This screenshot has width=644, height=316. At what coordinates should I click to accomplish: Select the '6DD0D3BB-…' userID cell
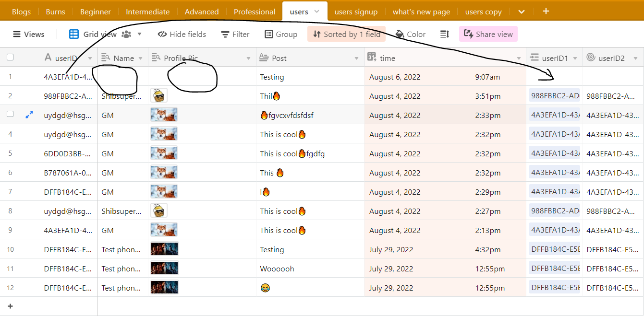(x=68, y=153)
